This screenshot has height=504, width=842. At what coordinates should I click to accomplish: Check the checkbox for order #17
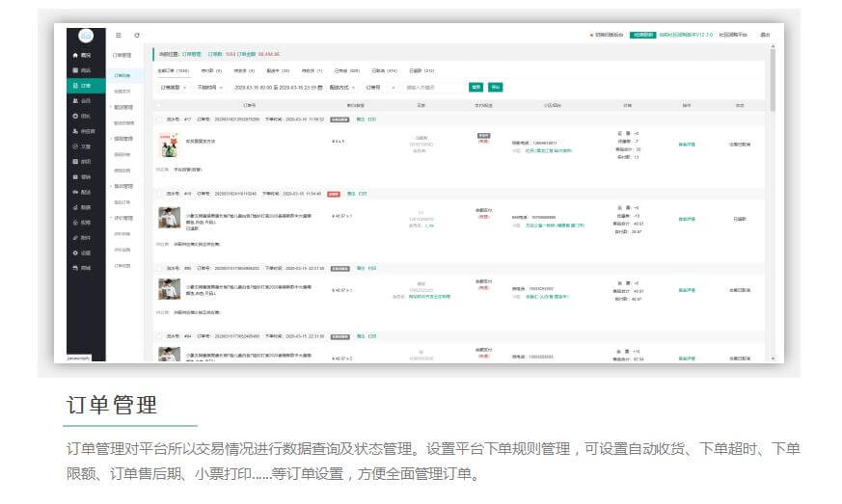click(158, 119)
